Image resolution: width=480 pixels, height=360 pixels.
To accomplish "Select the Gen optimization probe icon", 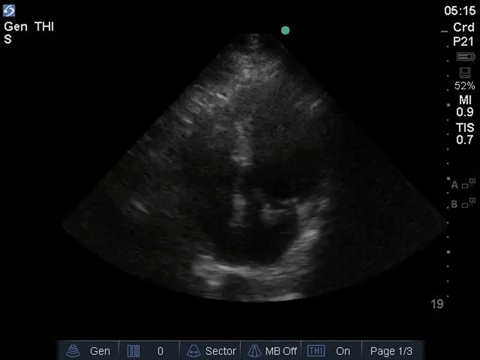I will [73, 351].
